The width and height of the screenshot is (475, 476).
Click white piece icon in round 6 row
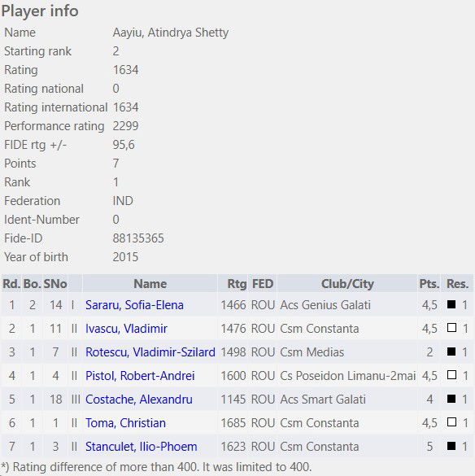(451, 422)
